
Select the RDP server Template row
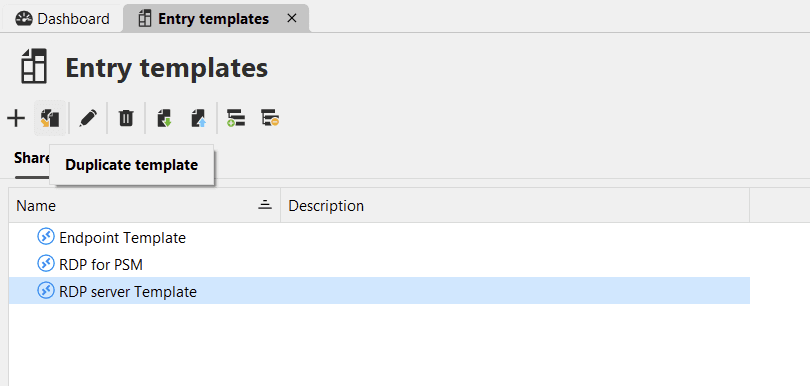pos(379,291)
